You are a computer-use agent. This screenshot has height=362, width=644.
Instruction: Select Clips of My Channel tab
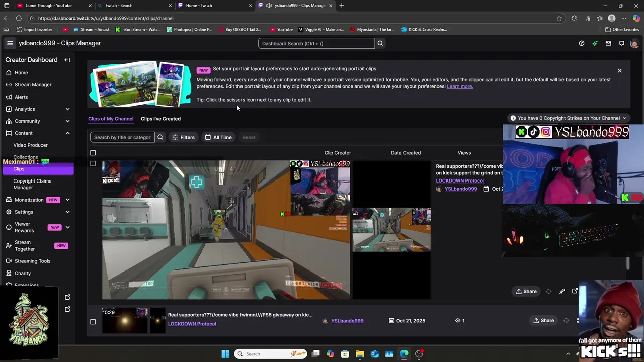coord(111,119)
